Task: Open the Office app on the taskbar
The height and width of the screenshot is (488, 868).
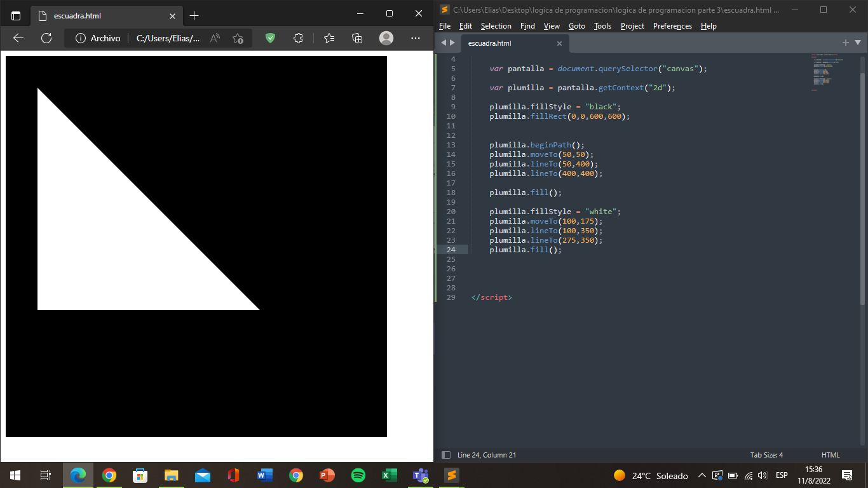Action: pyautogui.click(x=234, y=475)
